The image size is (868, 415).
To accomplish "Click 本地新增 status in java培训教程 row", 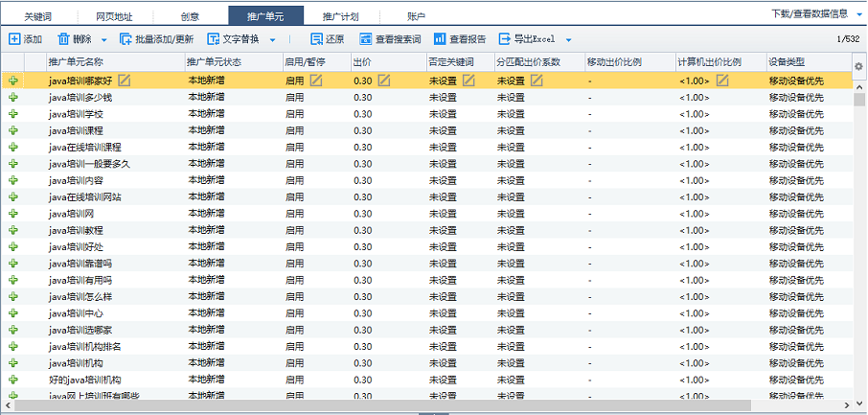I will 207,230.
